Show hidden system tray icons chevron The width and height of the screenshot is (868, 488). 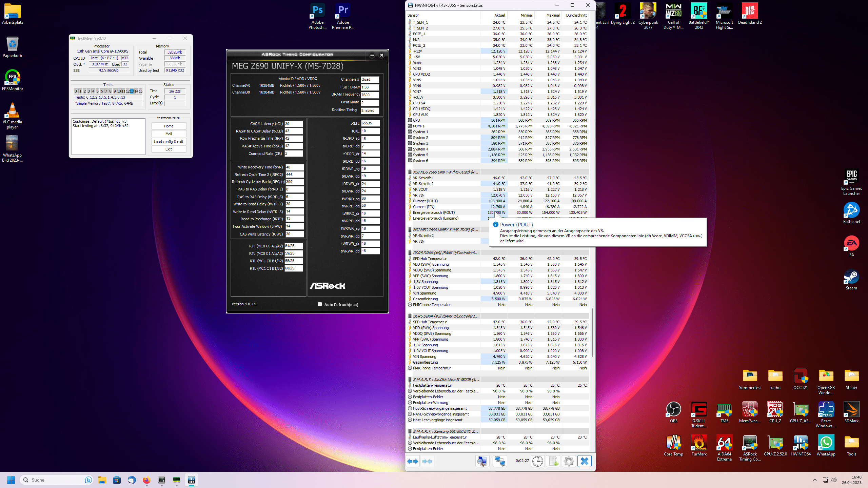[815, 480]
